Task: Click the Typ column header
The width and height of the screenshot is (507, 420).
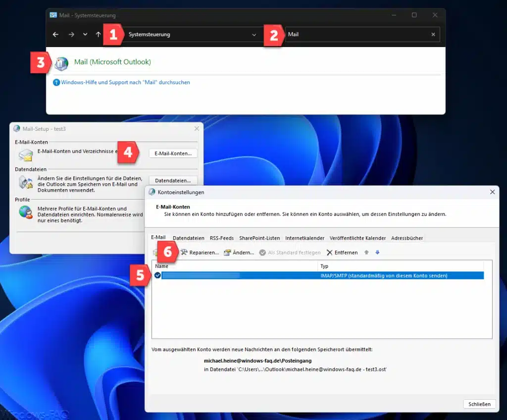Action: [401, 266]
